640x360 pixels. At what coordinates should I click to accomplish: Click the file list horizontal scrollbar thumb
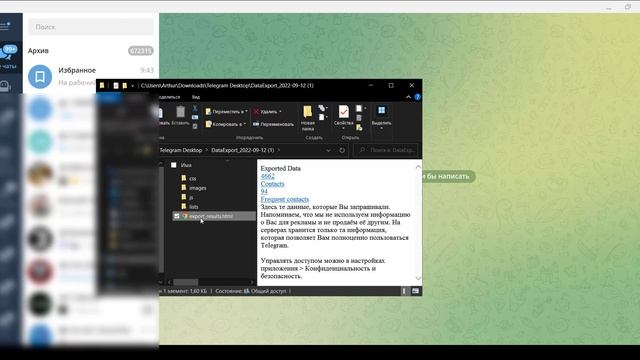(x=186, y=282)
